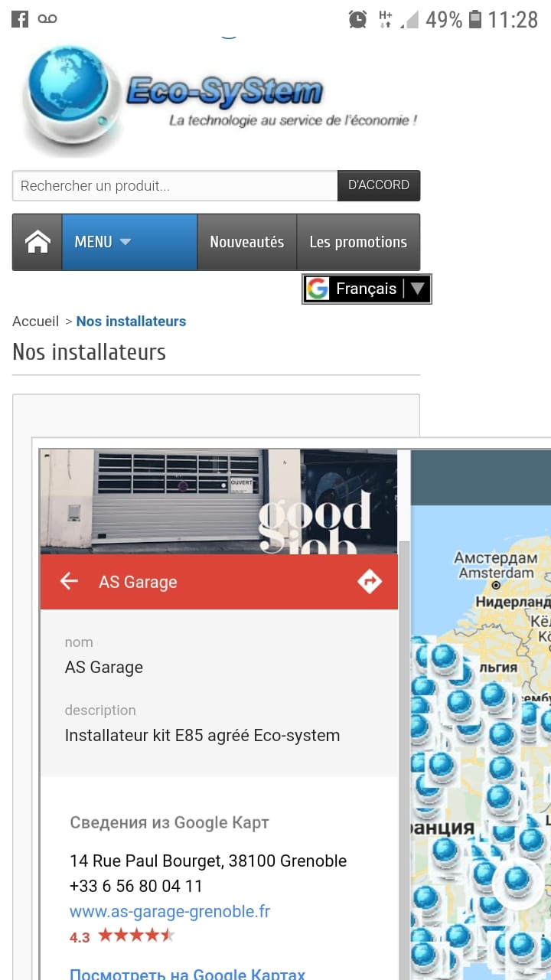Click phone number +33 6 56 80 04 11
551x980 pixels.
(136, 886)
